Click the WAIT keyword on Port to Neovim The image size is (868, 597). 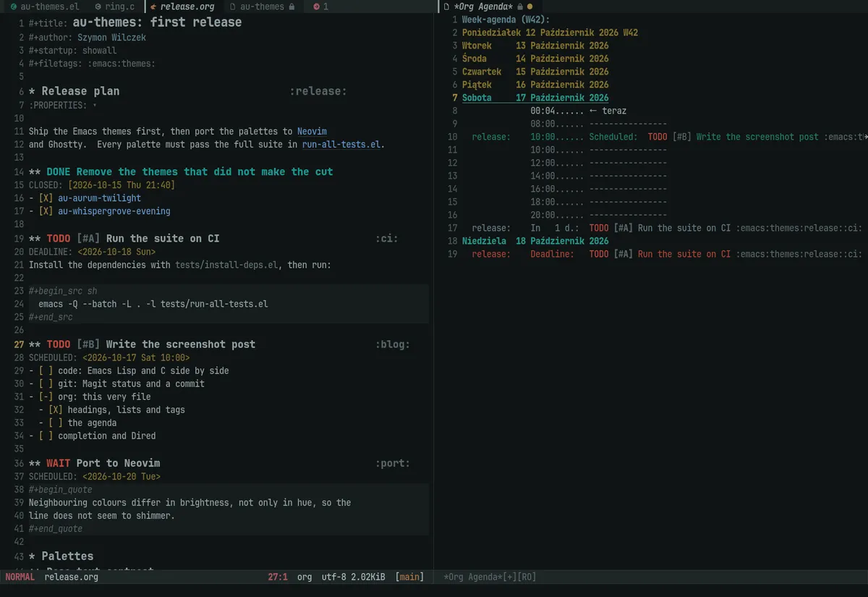(59, 463)
